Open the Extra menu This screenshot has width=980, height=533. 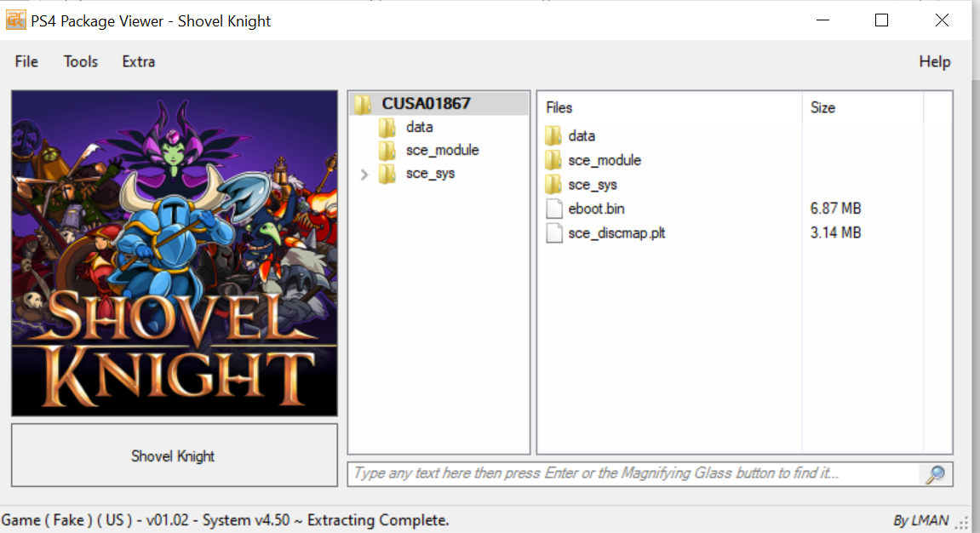coord(138,61)
